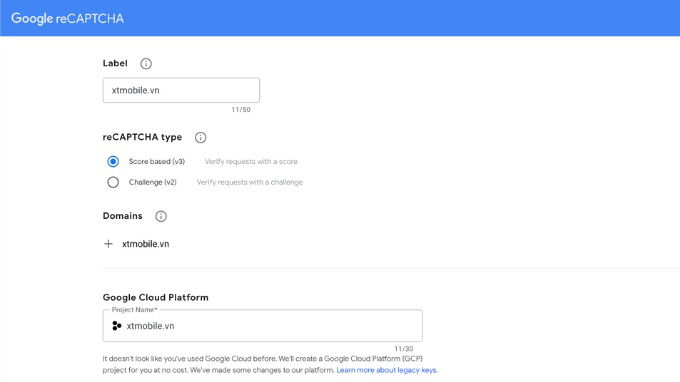This screenshot has width=680, height=382.
Task: Click the Google reCAPTCHA logo
Action: point(67,18)
